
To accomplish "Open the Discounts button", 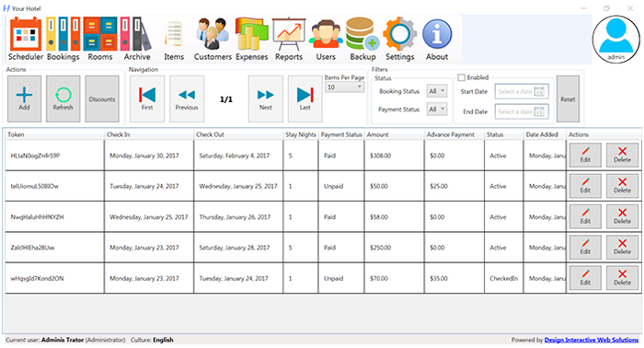I will point(102,99).
